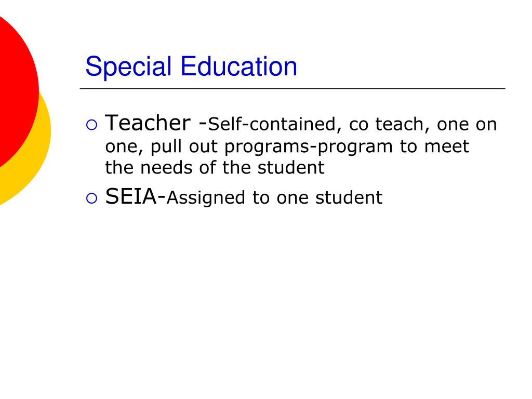Screen dimensions: 532x399
Task: Click the words 'one on' ending first line
Action: point(467,125)
